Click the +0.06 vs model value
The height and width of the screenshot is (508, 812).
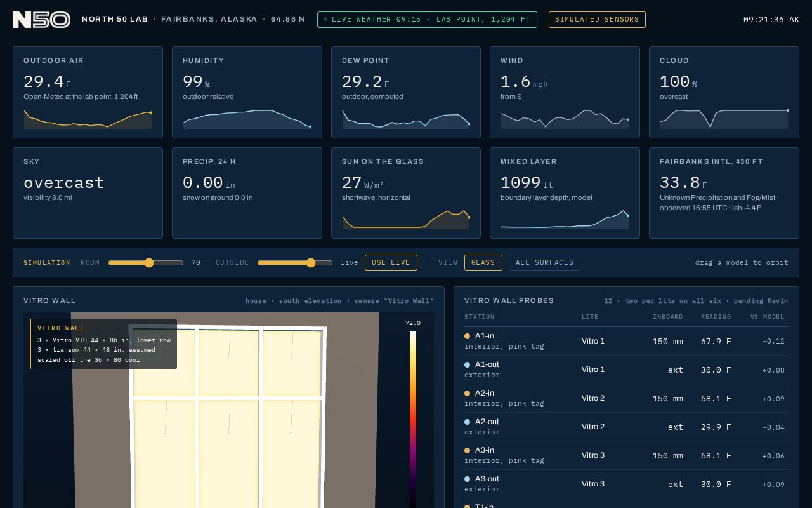point(773,456)
